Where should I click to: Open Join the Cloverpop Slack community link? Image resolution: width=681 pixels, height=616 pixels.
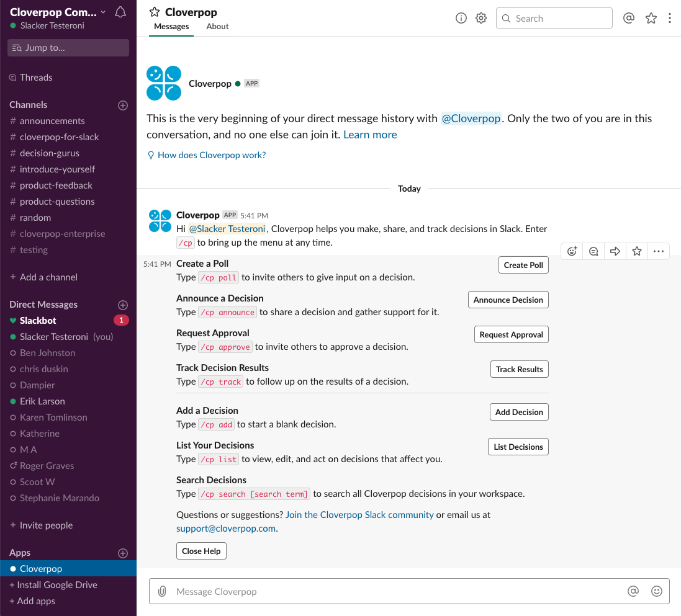pos(359,515)
